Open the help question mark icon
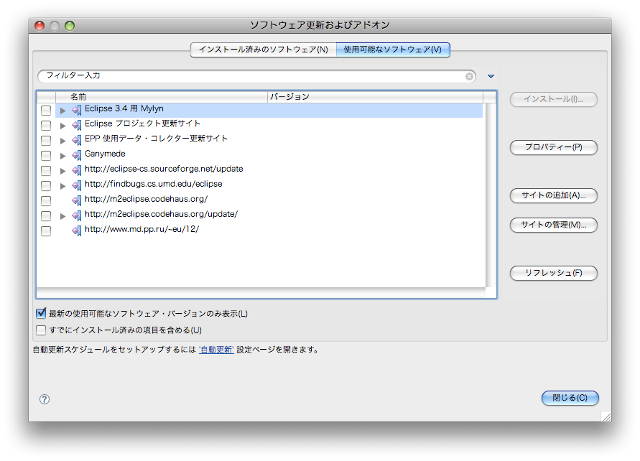640x461 pixels. pos(44,398)
